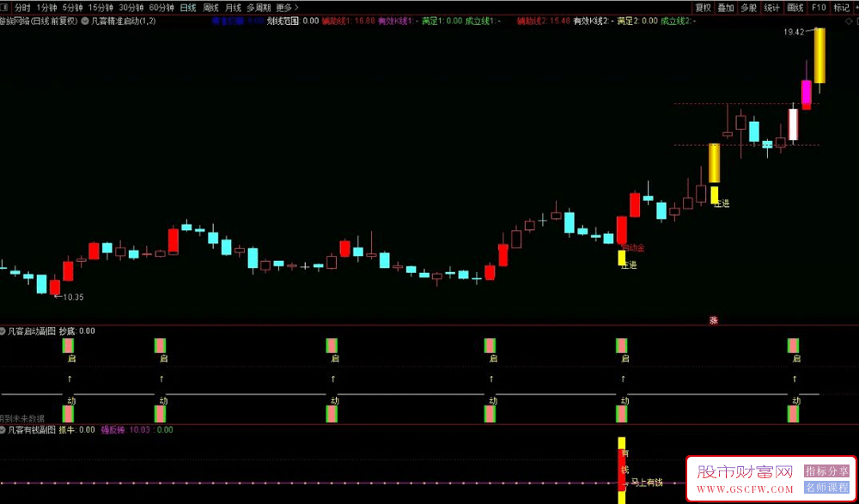Open the 多股 multi-stock view

749,8
